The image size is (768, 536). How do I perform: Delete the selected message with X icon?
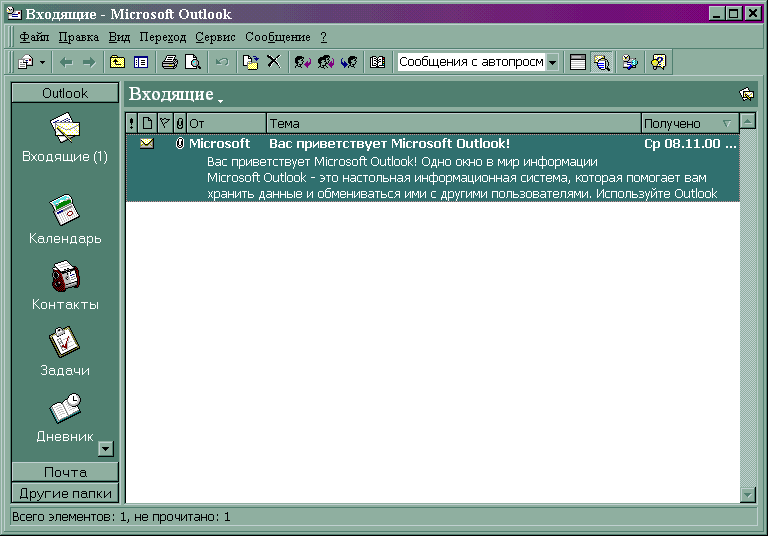[x=274, y=62]
